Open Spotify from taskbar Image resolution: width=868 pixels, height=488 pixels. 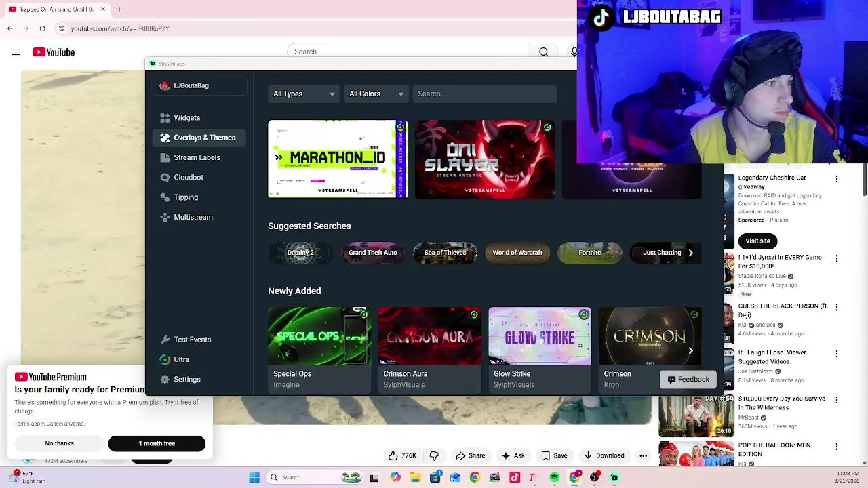coord(555,477)
